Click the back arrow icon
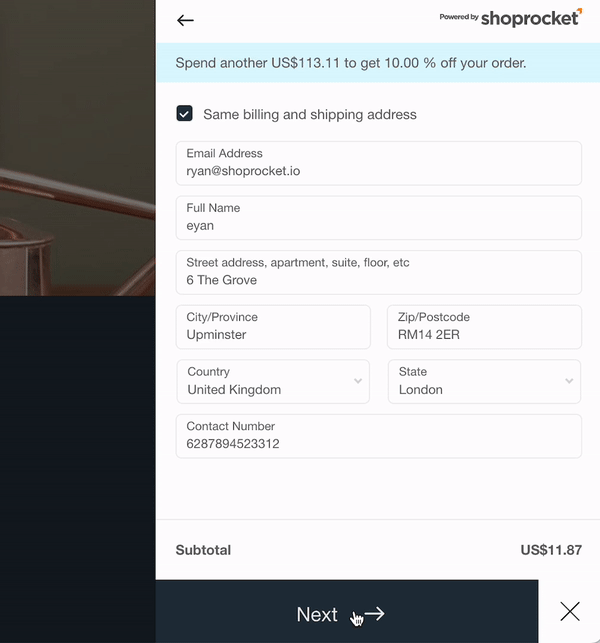Screen dimensions: 600x643 [x=185, y=20]
